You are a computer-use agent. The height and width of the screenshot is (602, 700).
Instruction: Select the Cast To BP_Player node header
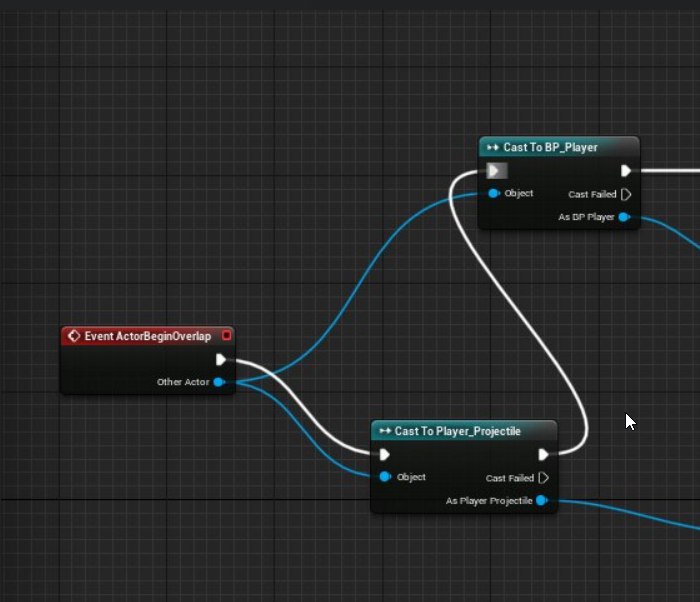559,147
